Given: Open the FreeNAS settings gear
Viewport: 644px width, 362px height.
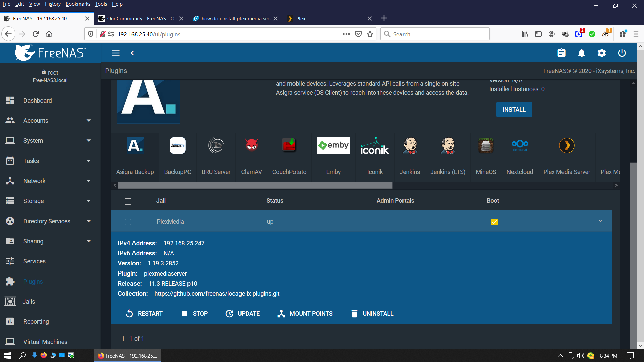Looking at the screenshot, I should (x=602, y=53).
